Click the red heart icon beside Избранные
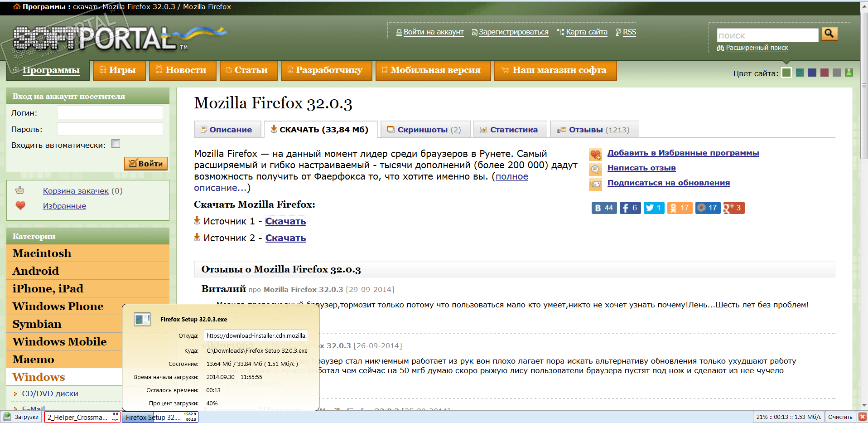 (20, 205)
